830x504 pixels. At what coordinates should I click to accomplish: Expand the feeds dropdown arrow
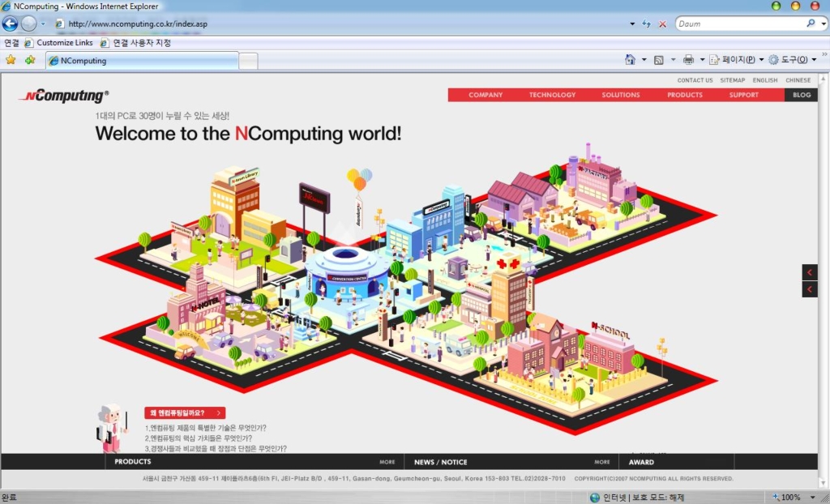click(673, 60)
